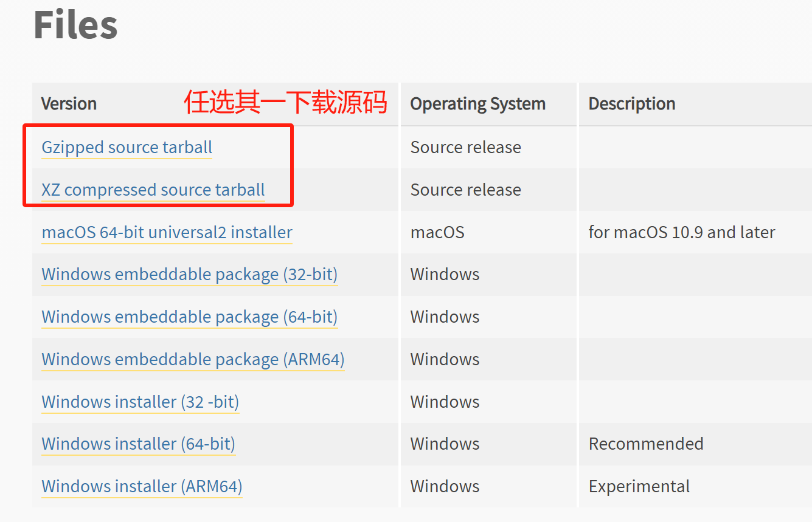Click Source release cell in Gzipped tarball row
Screen dimensions: 812x522
tap(465, 148)
